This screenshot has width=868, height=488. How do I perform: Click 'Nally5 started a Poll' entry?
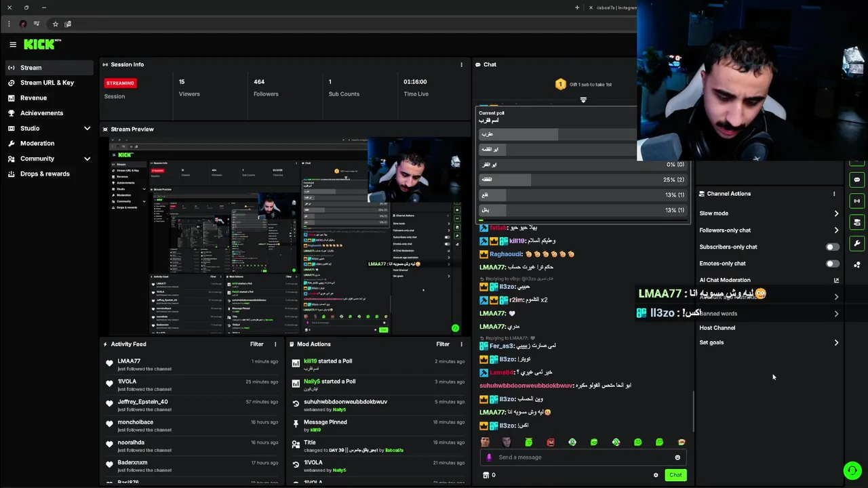click(x=330, y=382)
